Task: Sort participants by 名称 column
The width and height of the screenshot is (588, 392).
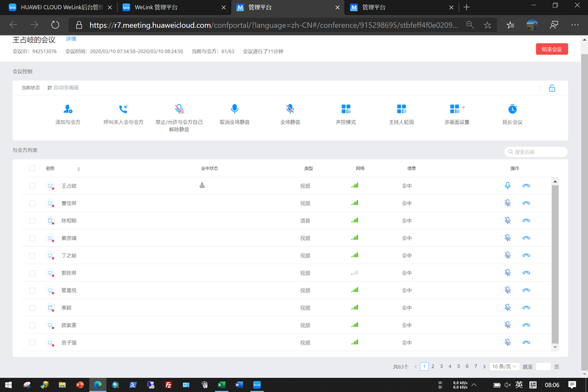Action: pos(79,169)
